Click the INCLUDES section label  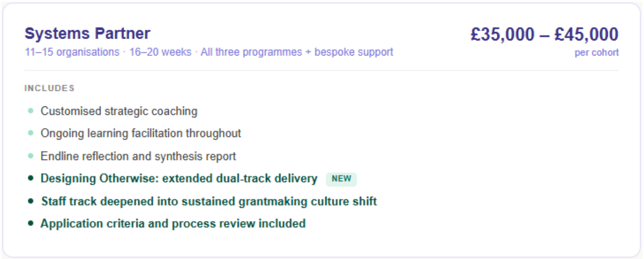(x=50, y=88)
